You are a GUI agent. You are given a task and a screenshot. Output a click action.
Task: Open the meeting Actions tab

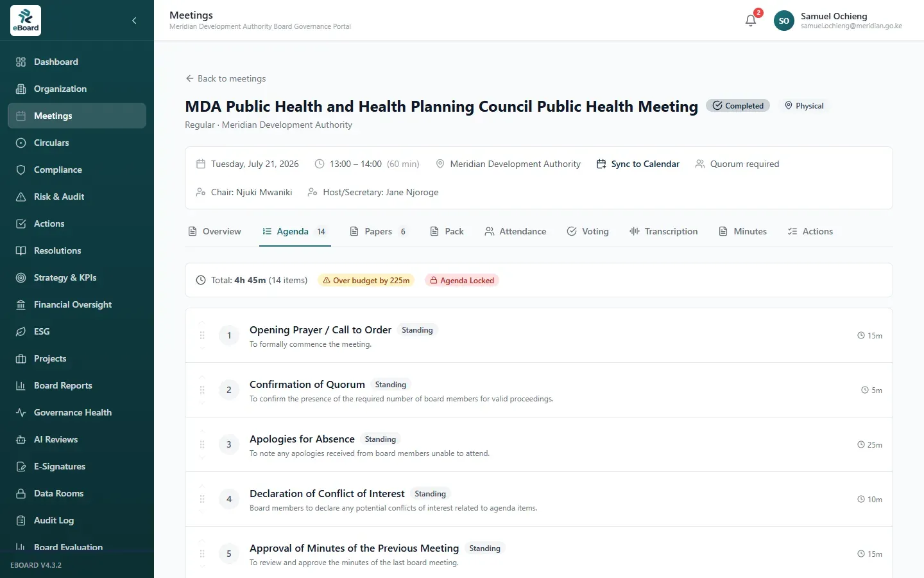(810, 231)
